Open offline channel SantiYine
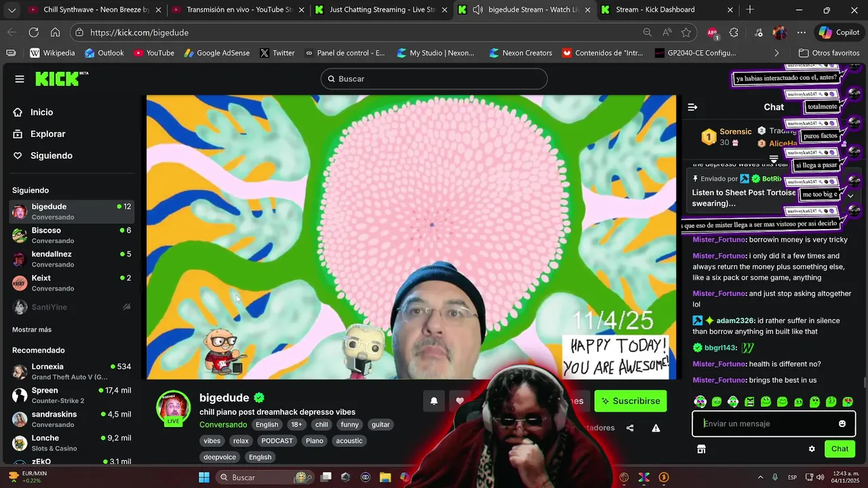Viewport: 868px width, 488px height. (x=71, y=307)
